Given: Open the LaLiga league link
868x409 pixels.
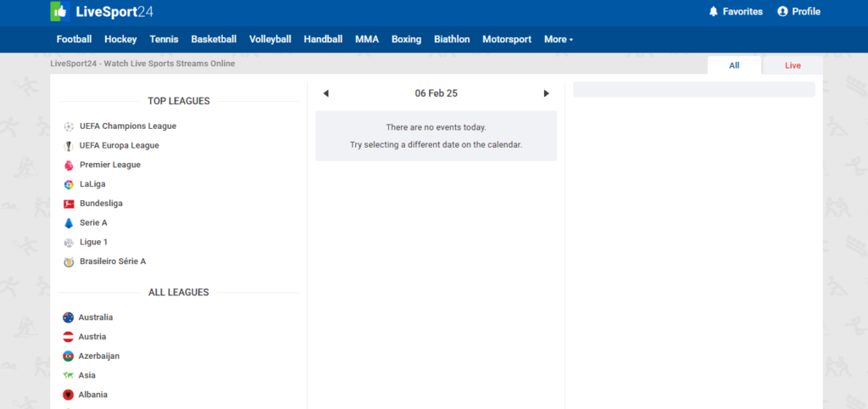Looking at the screenshot, I should click(x=92, y=184).
